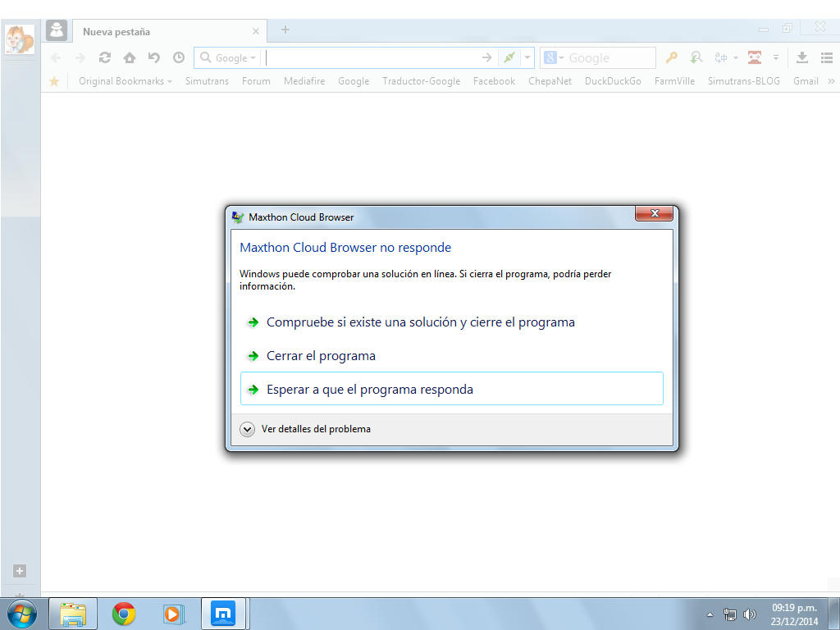Show hidden tray icons arrow

(710, 614)
